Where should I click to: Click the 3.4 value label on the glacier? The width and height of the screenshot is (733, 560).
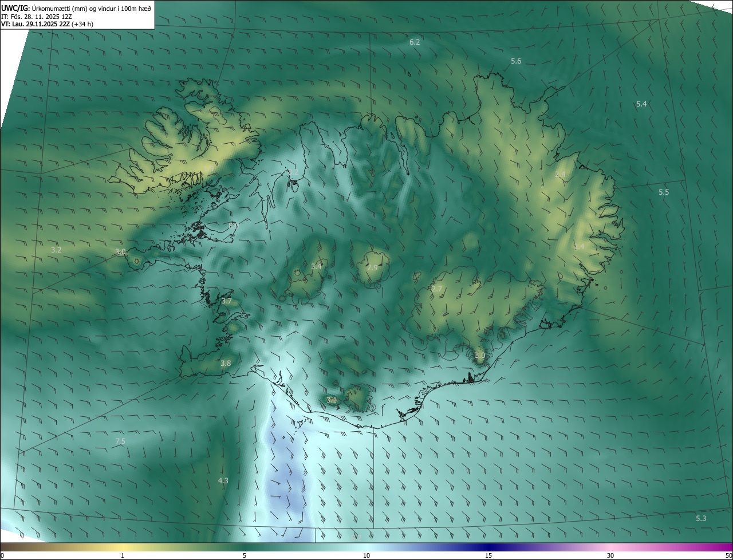tap(316, 267)
